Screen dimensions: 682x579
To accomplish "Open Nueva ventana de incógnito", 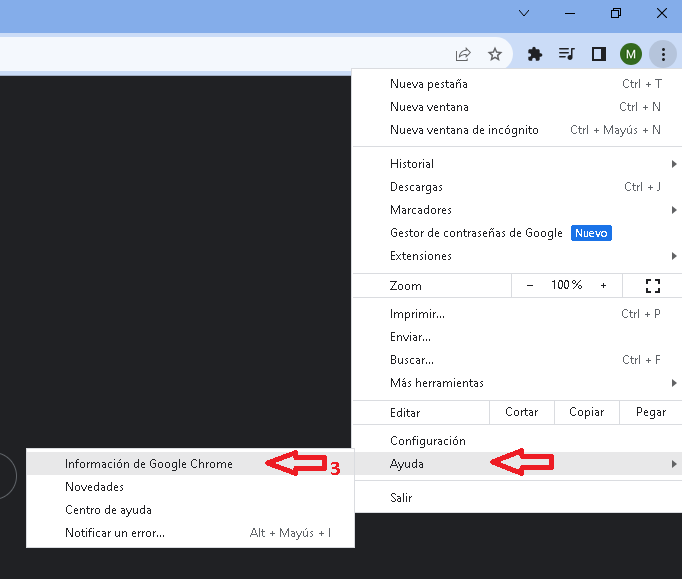I will point(517,130).
